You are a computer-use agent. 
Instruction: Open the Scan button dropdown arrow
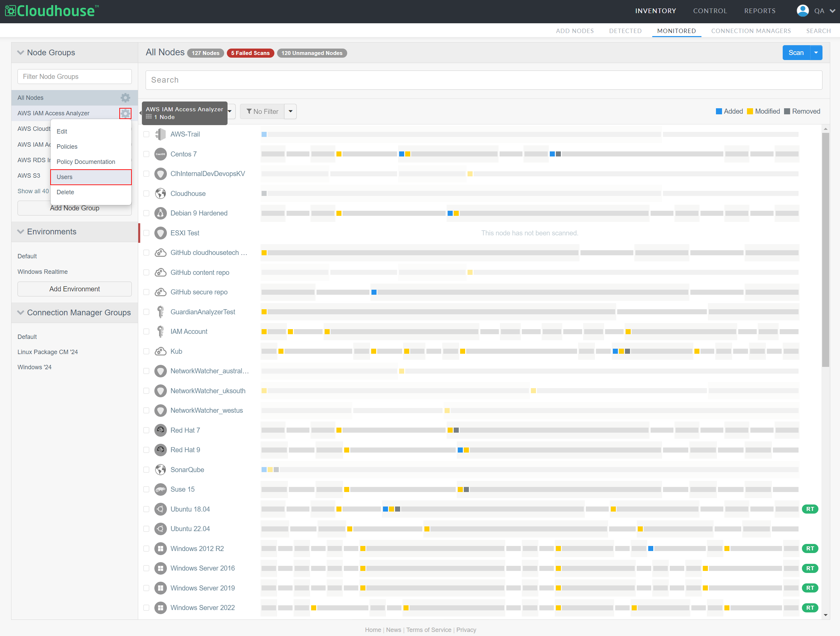816,53
